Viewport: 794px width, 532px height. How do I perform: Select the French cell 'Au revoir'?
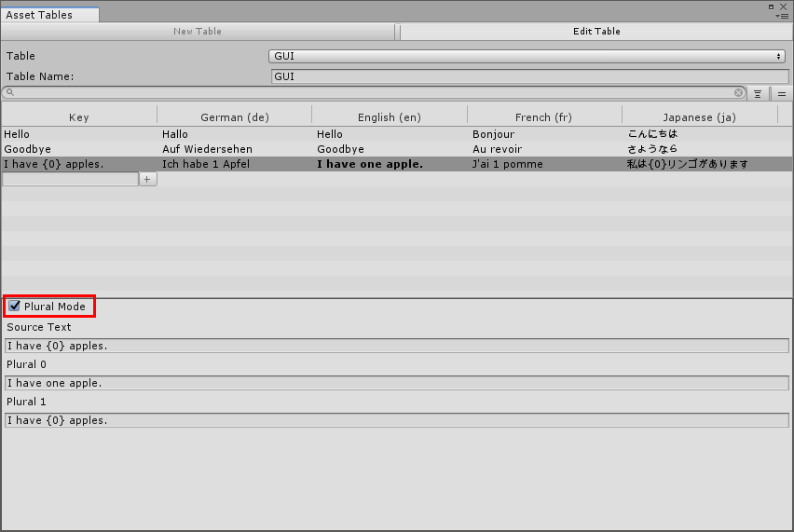pos(498,149)
